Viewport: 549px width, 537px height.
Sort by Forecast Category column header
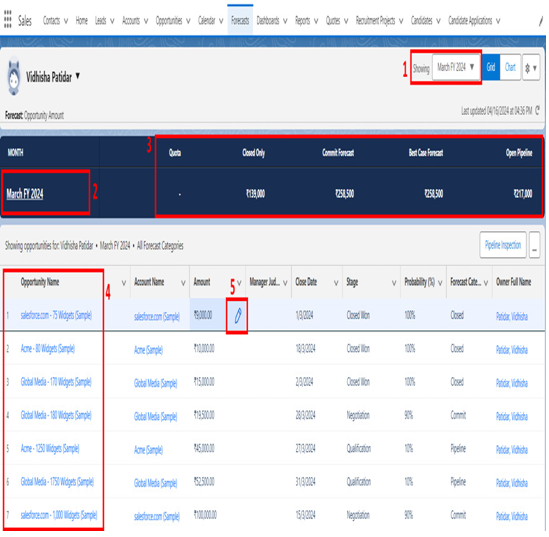pyautogui.click(x=465, y=282)
